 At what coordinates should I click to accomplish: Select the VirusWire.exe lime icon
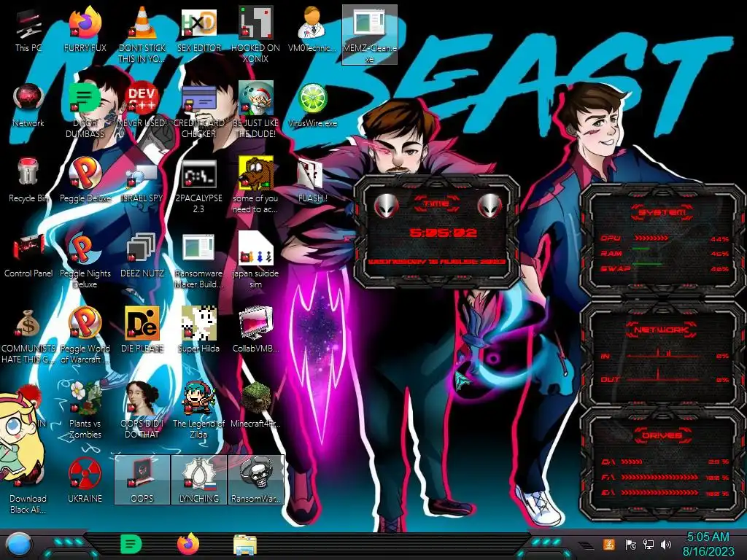tap(312, 106)
